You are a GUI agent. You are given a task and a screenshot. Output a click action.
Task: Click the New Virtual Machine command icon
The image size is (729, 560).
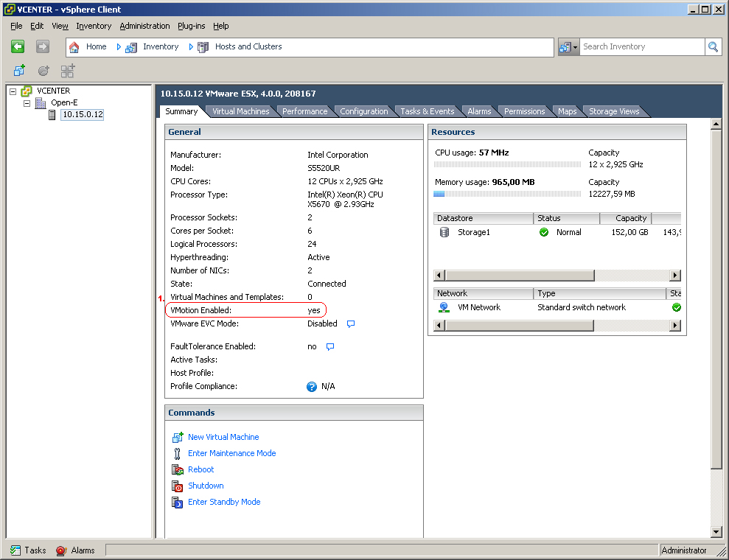tap(177, 437)
